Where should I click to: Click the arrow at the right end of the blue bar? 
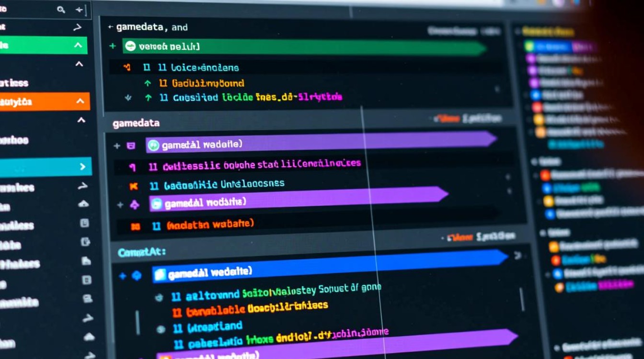[x=517, y=255]
